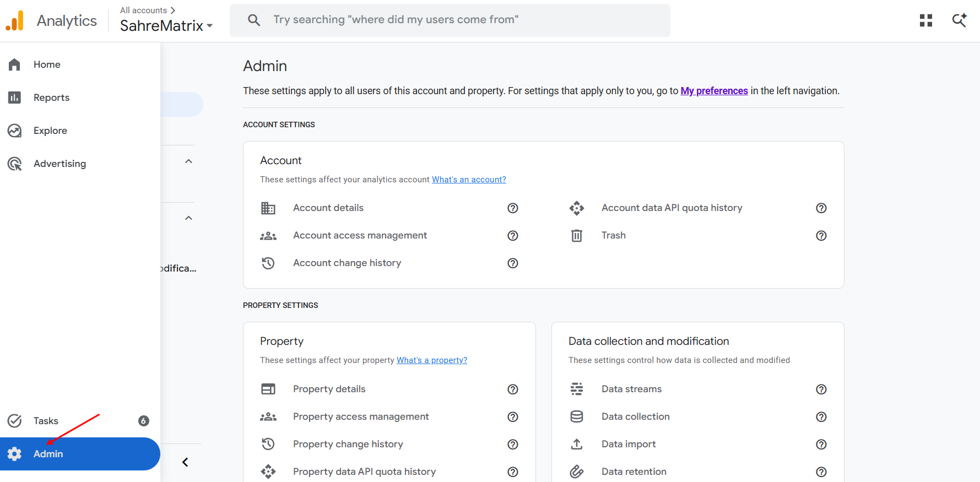
Task: Open Property access management
Action: coord(361,416)
